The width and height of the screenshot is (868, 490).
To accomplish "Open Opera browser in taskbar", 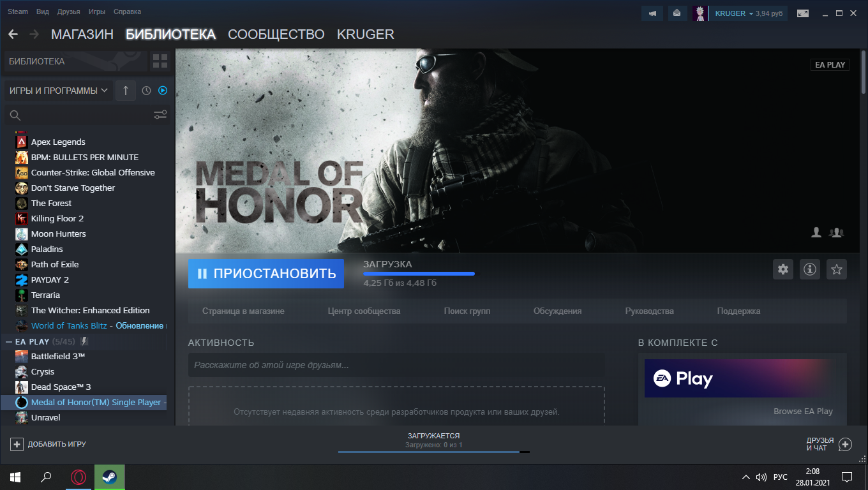I will 79,477.
